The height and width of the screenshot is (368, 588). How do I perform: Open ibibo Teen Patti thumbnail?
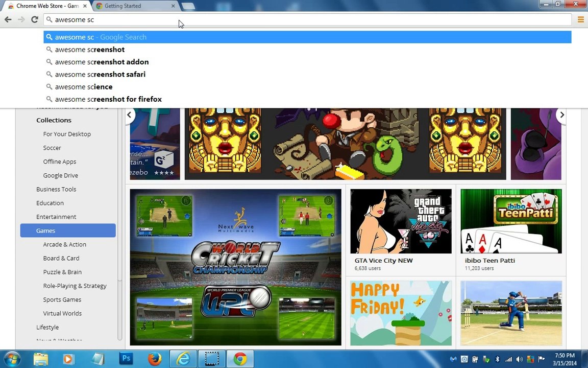[x=511, y=221]
